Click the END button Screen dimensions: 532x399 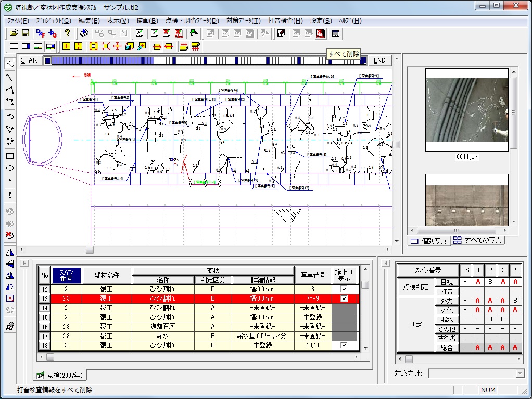(x=380, y=60)
